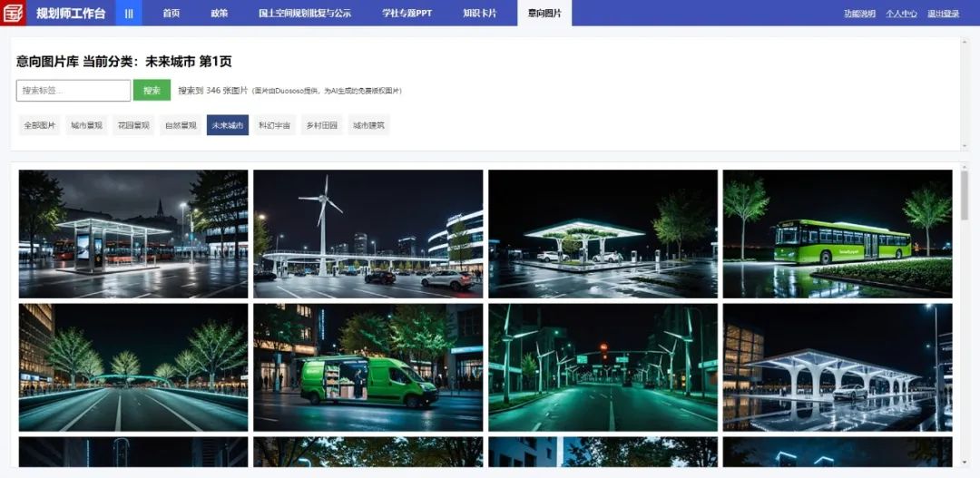The height and width of the screenshot is (478, 980).
Task: Open the wind turbine cityscape image
Action: 368,234
